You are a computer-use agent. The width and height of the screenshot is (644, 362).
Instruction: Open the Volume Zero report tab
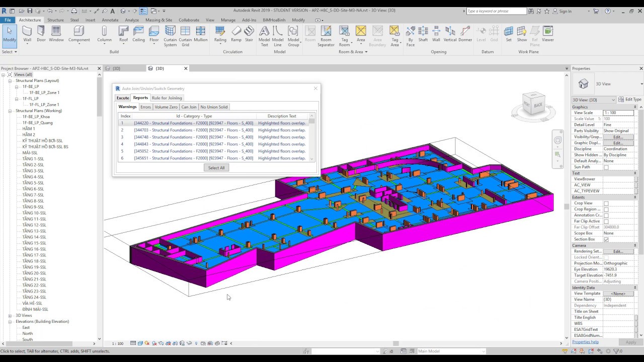click(166, 107)
